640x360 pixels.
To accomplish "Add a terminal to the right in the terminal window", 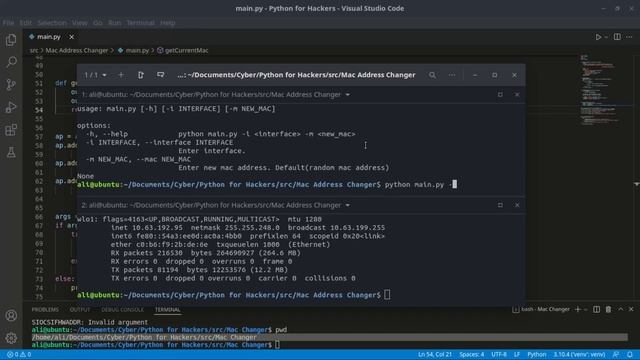I will tap(140, 75).
